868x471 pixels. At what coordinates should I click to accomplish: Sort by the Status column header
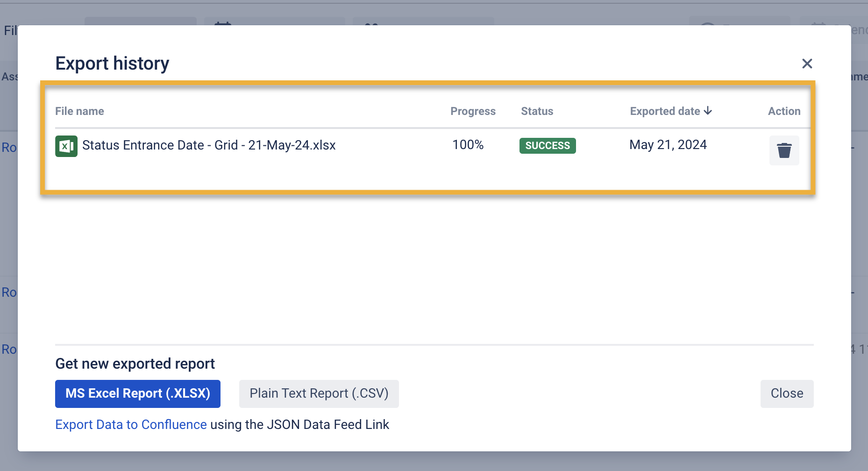click(537, 111)
